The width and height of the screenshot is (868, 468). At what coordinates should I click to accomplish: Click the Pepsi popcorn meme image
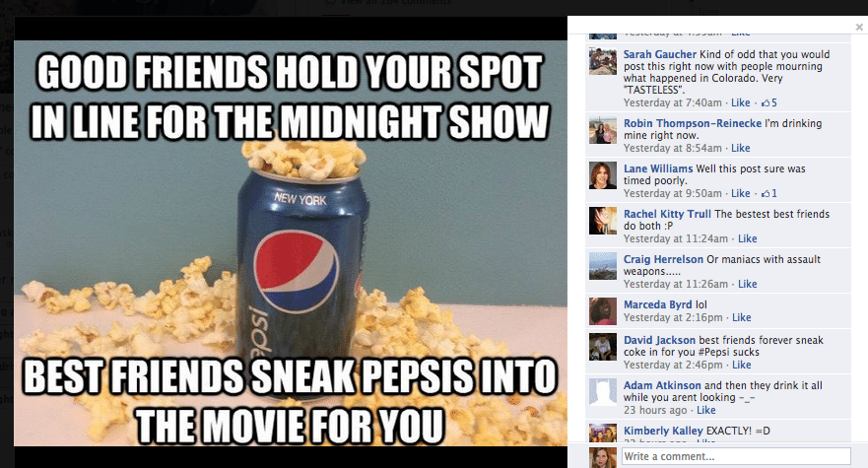point(291,243)
